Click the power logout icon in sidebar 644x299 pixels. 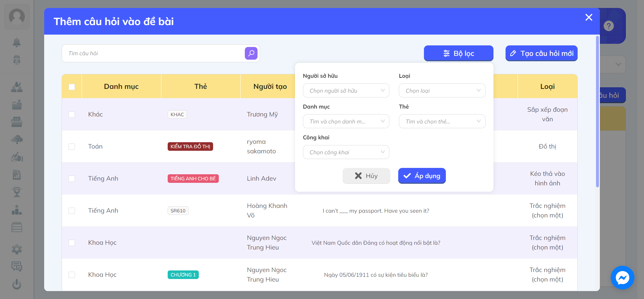point(17,284)
